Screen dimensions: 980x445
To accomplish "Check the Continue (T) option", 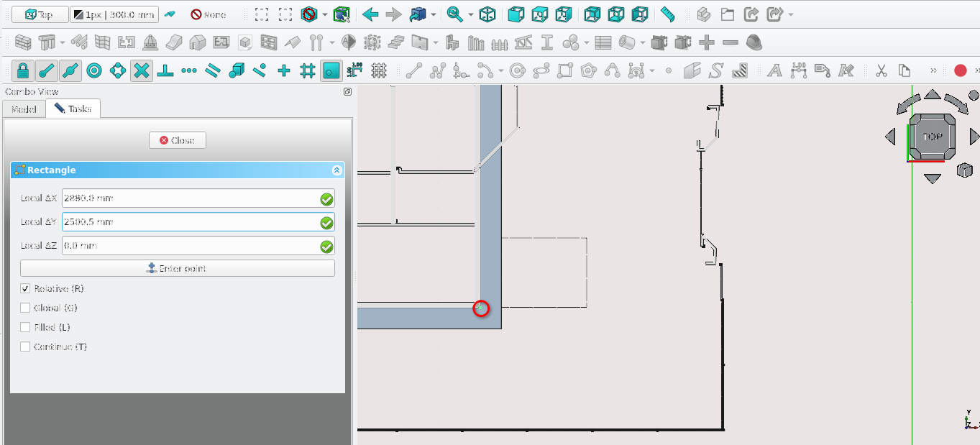I will 26,347.
